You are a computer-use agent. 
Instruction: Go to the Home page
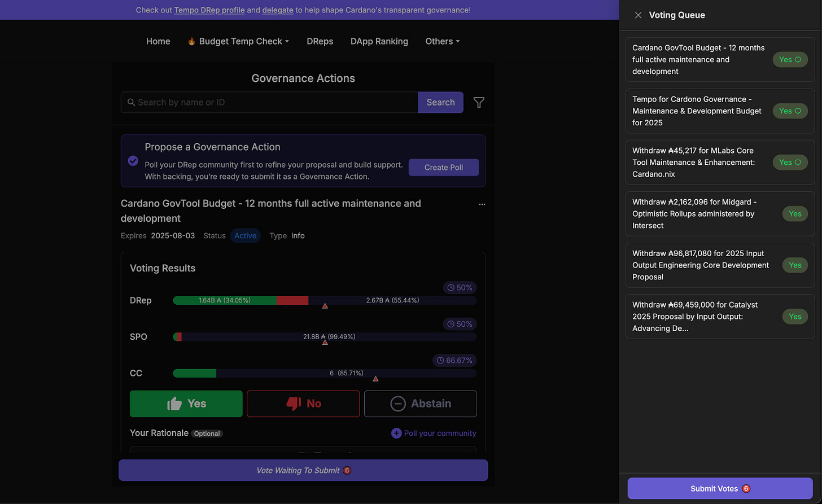pyautogui.click(x=158, y=41)
